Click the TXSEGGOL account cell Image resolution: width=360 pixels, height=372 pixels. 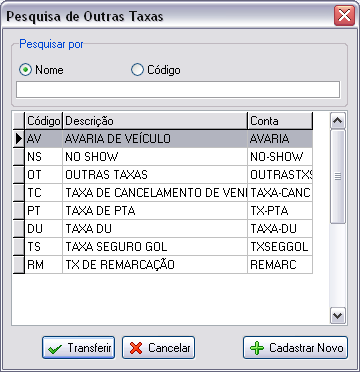pos(280,247)
